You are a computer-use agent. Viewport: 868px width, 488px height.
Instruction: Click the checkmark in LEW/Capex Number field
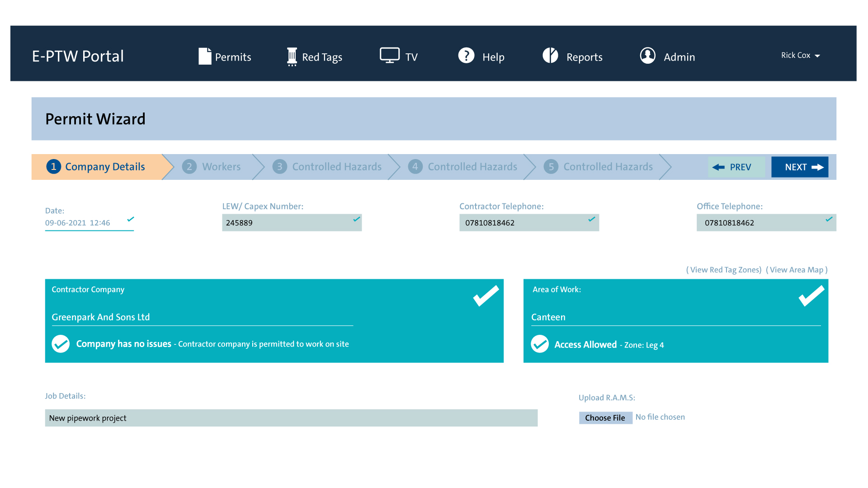coord(357,219)
